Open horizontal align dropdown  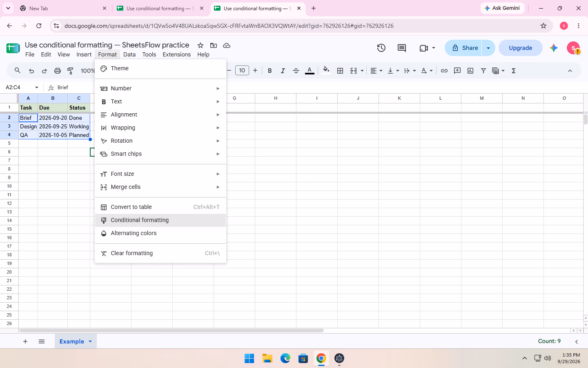376,71
